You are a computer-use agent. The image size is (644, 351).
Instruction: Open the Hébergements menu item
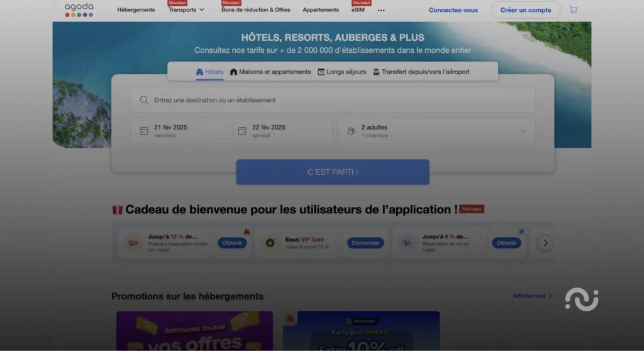[x=136, y=10]
